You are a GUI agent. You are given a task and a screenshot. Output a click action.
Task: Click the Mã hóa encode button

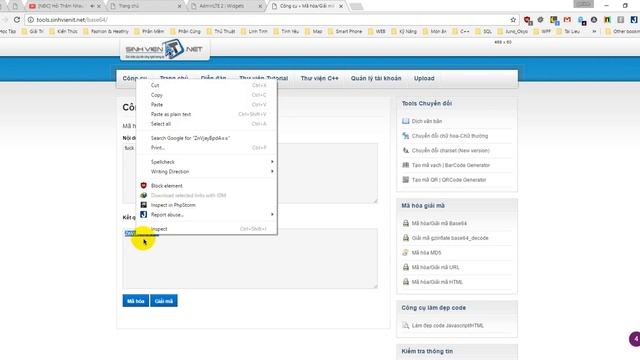(136, 301)
